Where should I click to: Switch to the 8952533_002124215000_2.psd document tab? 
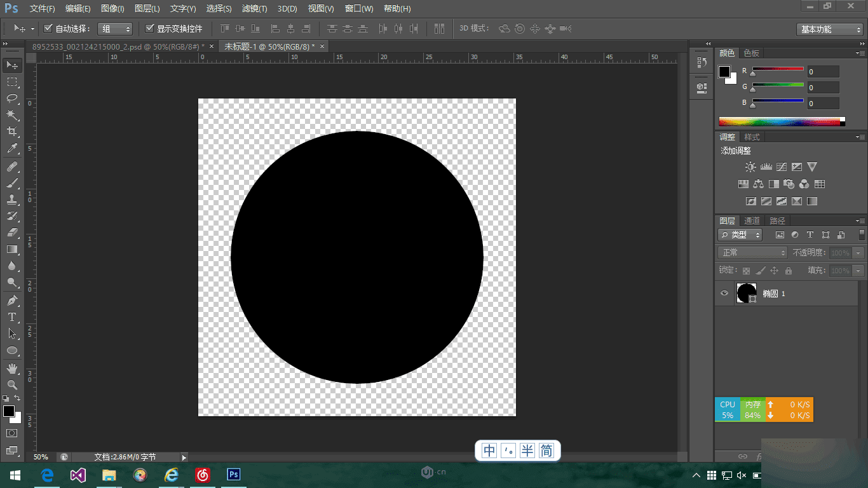[118, 46]
